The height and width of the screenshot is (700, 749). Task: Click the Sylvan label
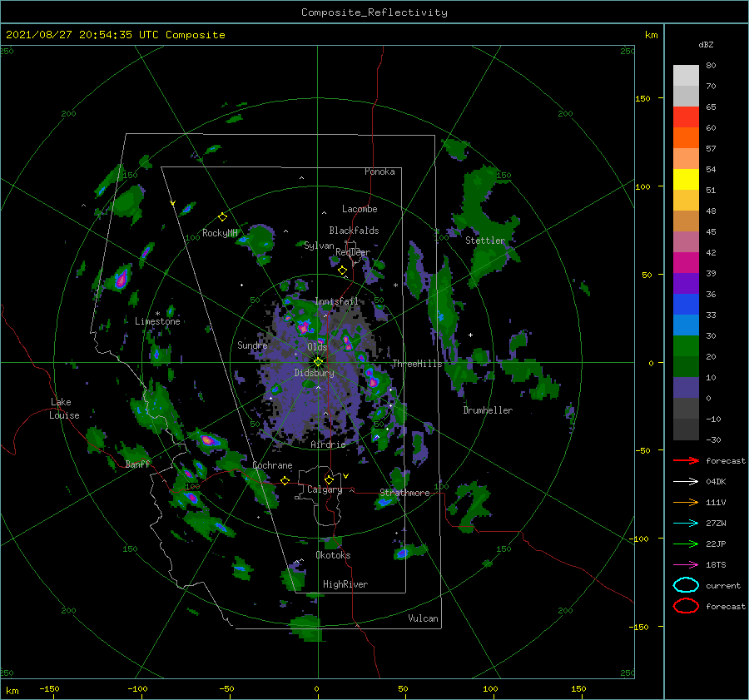319,246
